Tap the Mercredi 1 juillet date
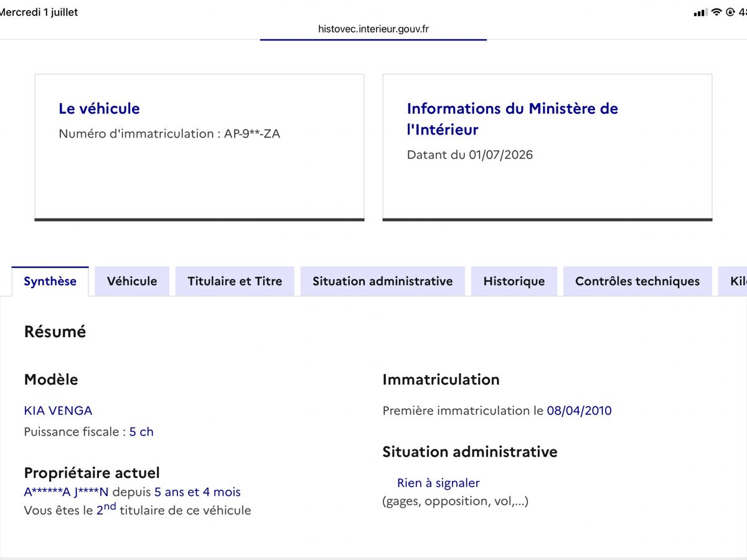Viewport: 747px width, 560px height. point(39,12)
